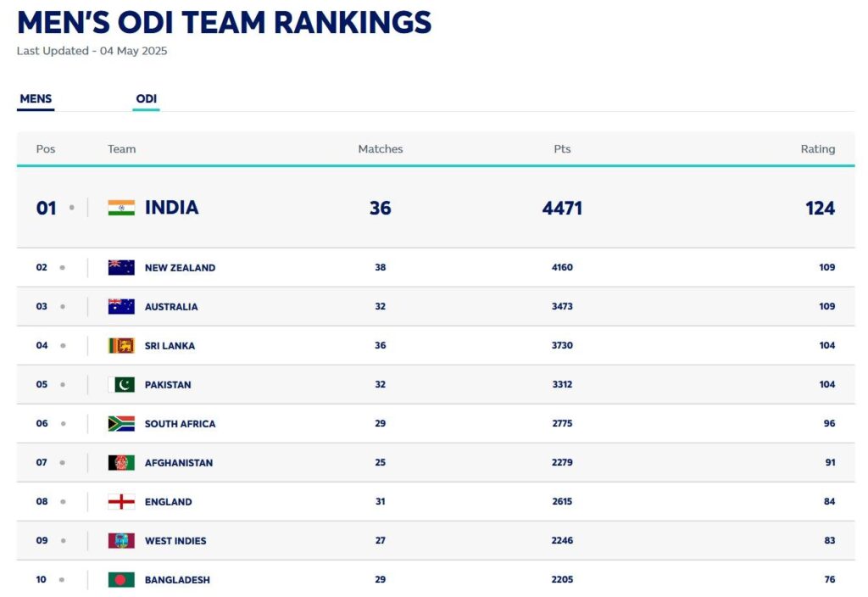Click the New Zealand row flag icon

point(121,267)
